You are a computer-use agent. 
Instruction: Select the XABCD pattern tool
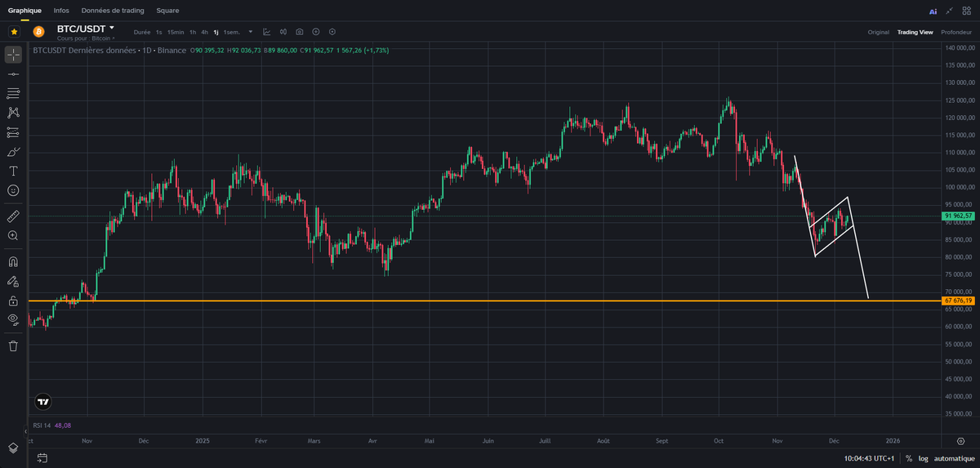pos(13,113)
